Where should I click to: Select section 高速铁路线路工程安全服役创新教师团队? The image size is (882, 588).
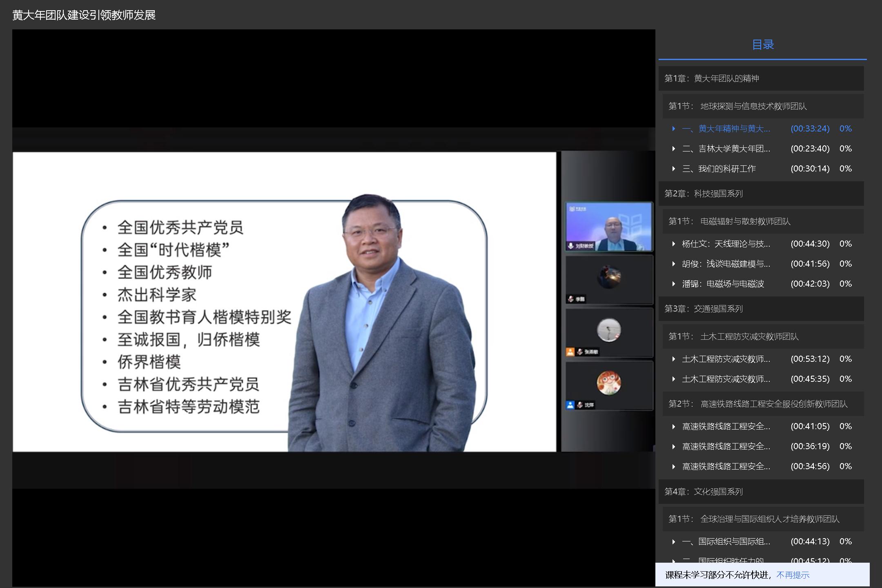(x=763, y=404)
